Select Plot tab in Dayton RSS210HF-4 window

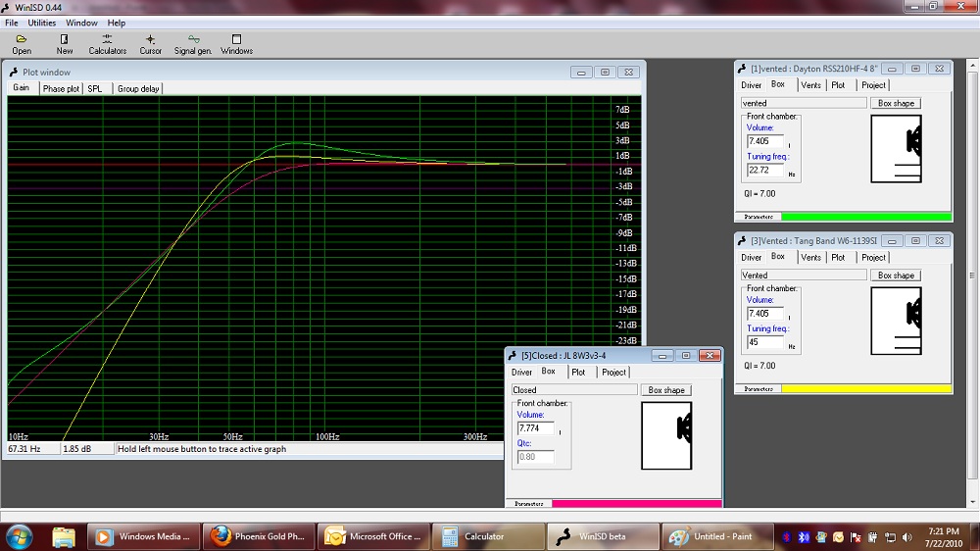coord(838,85)
